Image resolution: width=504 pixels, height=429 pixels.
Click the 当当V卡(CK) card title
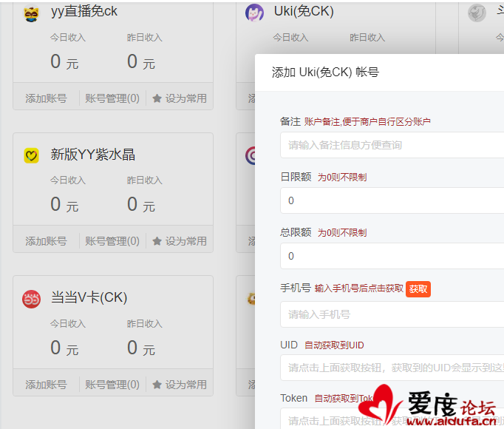[89, 297]
